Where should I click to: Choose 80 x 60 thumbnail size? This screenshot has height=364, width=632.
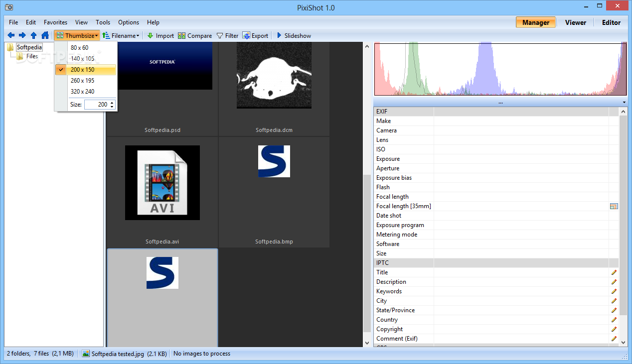[x=86, y=48]
